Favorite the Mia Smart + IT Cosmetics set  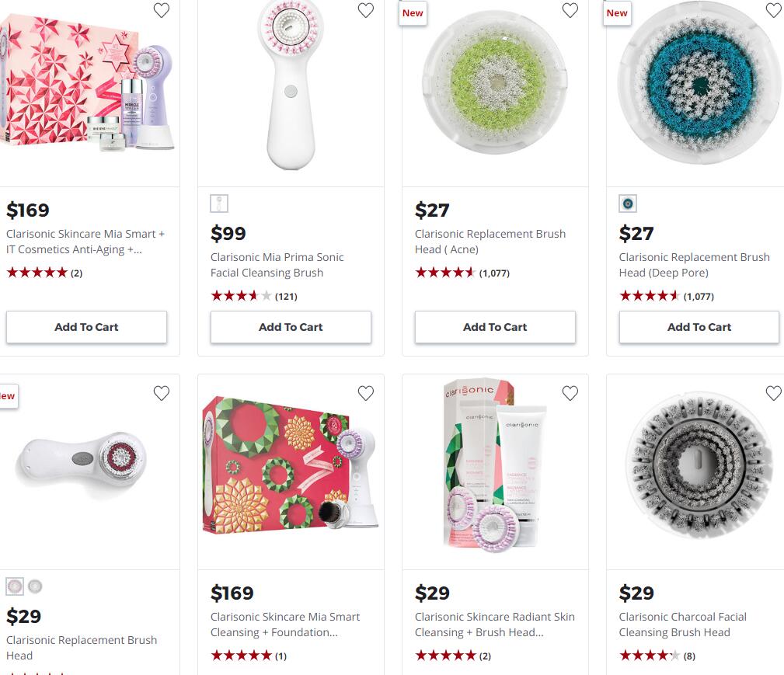pos(161,11)
